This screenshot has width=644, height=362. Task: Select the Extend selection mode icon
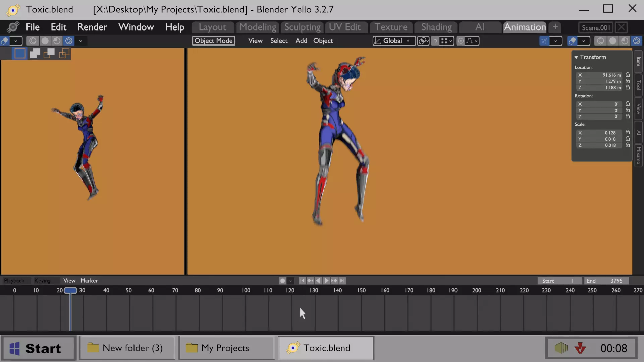[x=35, y=53]
